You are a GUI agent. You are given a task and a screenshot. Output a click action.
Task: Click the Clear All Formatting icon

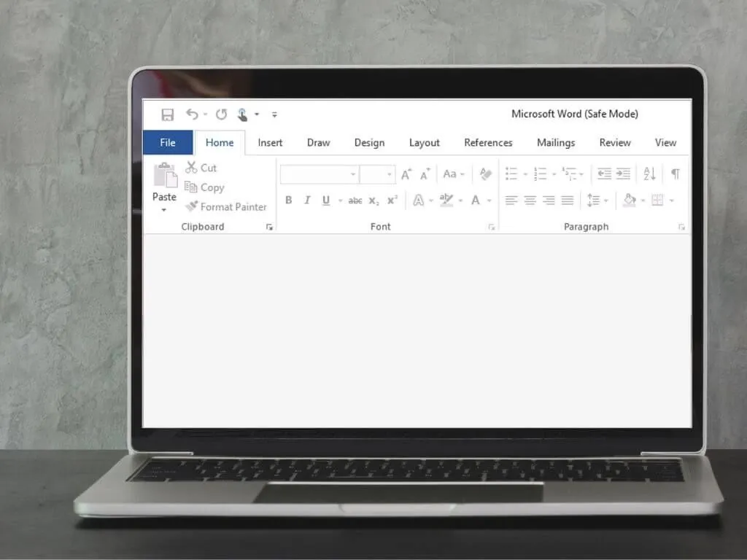pos(485,174)
